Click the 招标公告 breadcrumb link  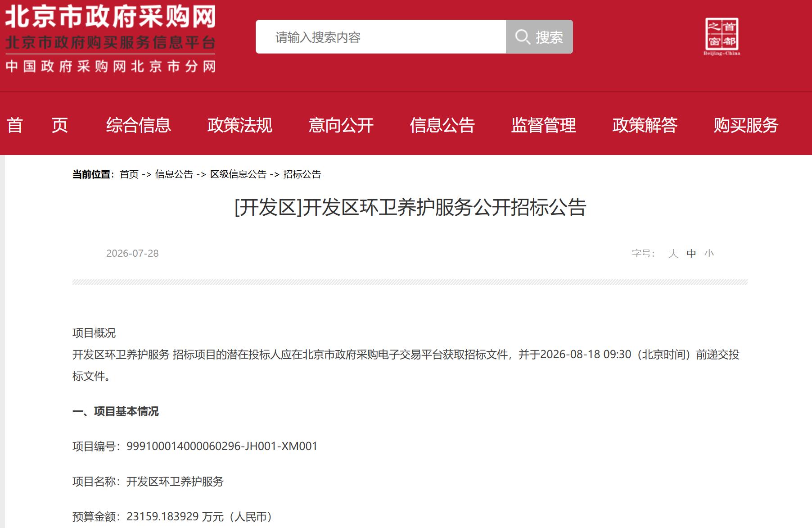302,174
